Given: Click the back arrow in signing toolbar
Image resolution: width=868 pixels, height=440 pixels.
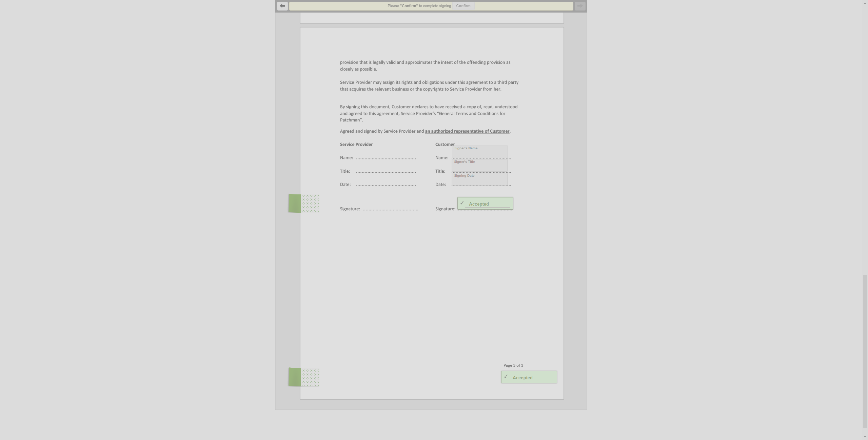Looking at the screenshot, I should pos(282,6).
